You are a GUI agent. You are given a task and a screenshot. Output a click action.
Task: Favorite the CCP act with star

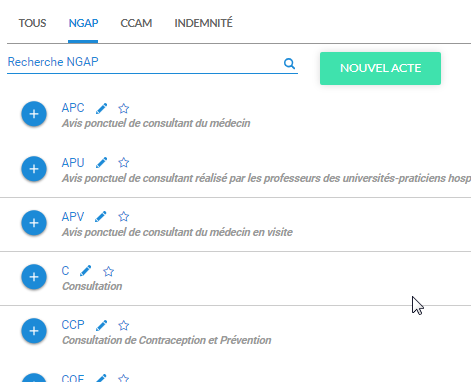(x=124, y=325)
